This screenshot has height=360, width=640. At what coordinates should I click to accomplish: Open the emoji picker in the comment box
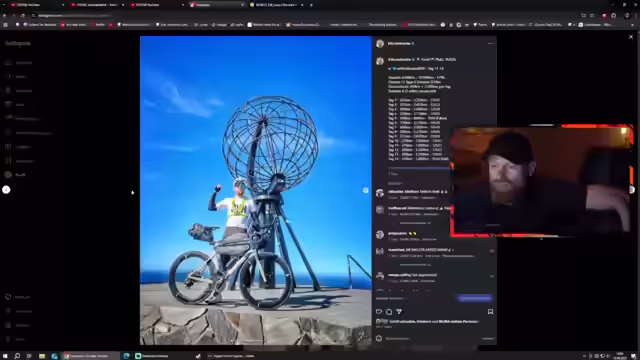[379, 338]
